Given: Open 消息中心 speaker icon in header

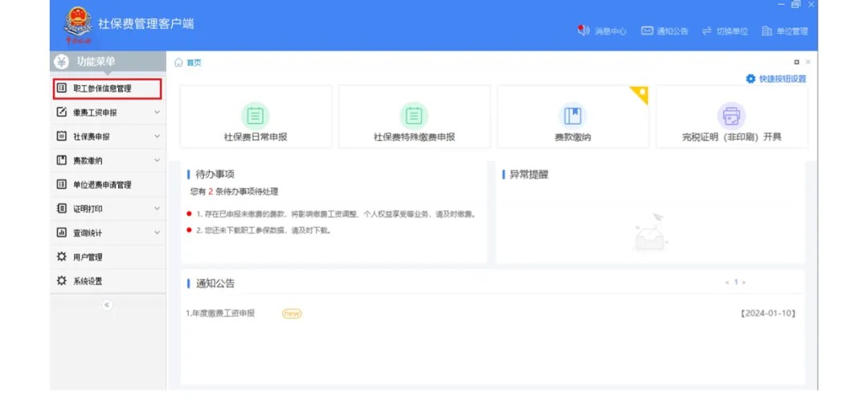Looking at the screenshot, I should [x=583, y=31].
